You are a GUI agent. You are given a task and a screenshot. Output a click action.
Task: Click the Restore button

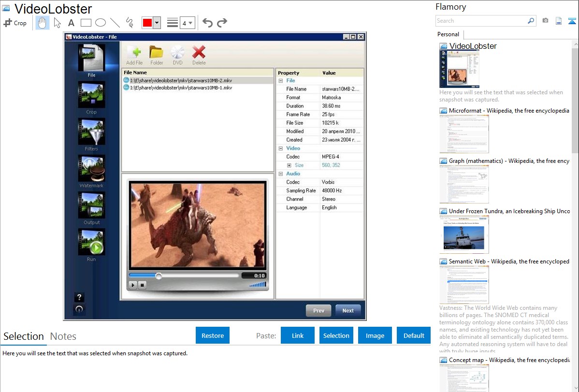(x=213, y=335)
